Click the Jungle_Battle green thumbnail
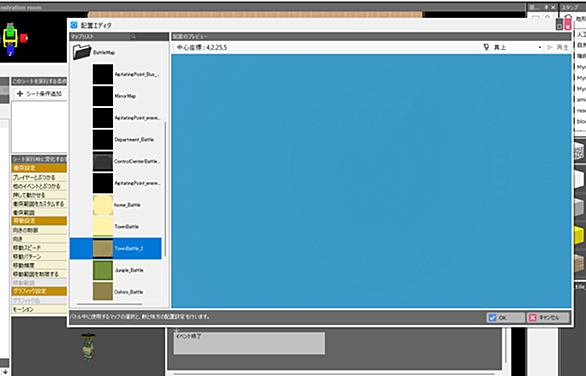The height and width of the screenshot is (376, 586). pyautogui.click(x=103, y=270)
